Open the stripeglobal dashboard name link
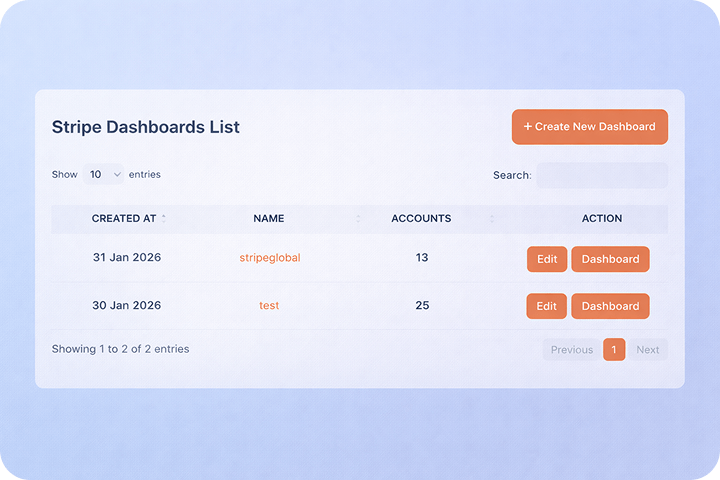Screen dimensions: 720x480 tap(270, 258)
